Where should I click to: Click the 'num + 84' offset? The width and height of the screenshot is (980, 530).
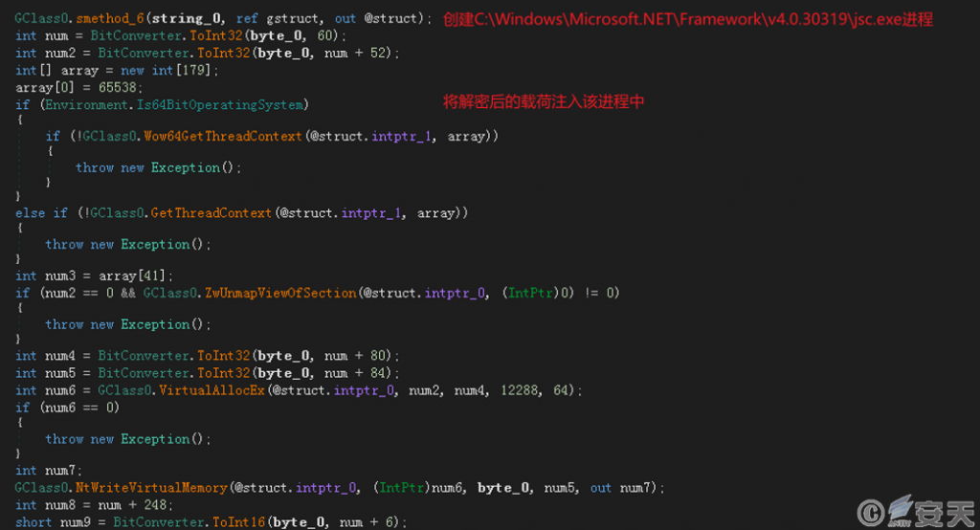point(355,373)
